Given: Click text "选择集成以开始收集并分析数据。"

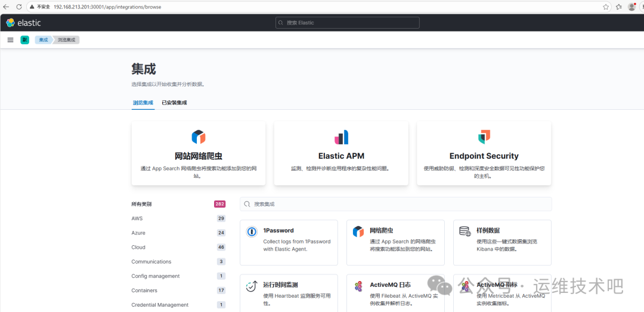Looking at the screenshot, I should tap(168, 84).
